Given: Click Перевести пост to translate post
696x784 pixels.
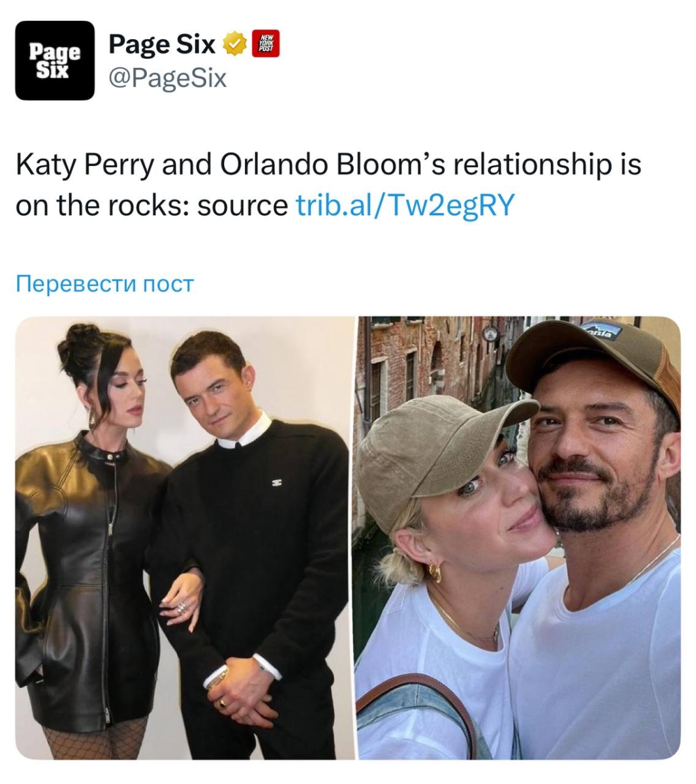Looking at the screenshot, I should 104,284.
